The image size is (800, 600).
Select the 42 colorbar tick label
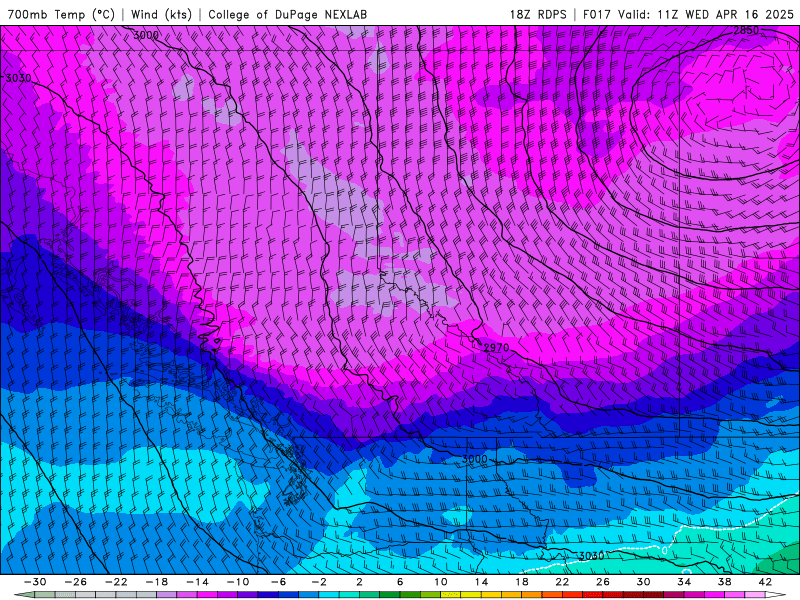point(765,582)
